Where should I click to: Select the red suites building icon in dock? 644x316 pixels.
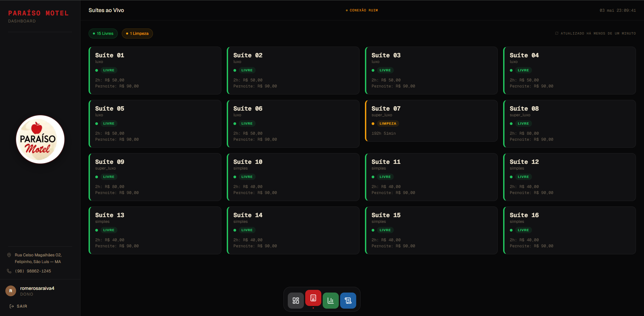click(x=313, y=298)
